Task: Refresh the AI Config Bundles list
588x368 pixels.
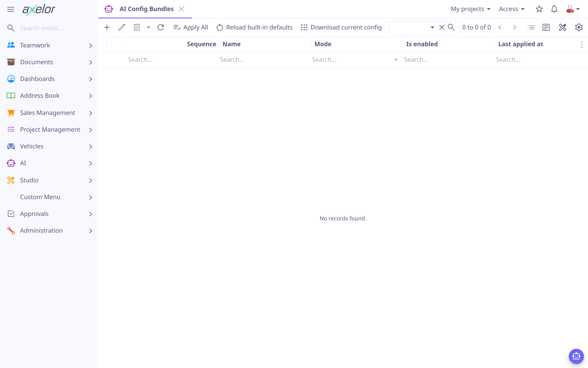Action: 161,27
